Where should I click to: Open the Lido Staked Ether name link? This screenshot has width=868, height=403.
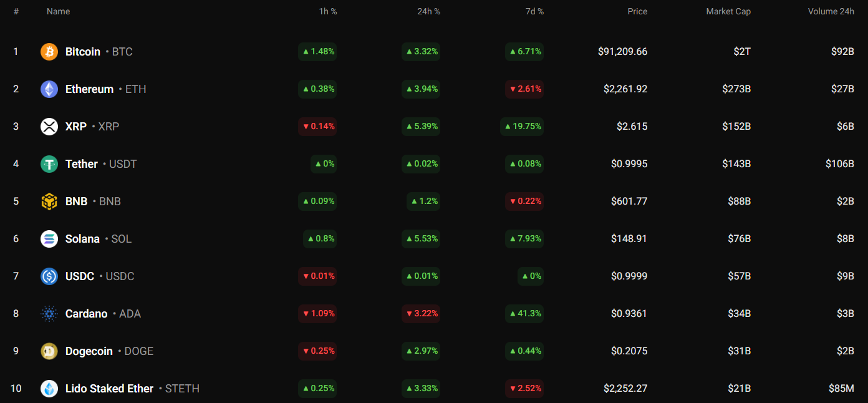click(x=109, y=389)
